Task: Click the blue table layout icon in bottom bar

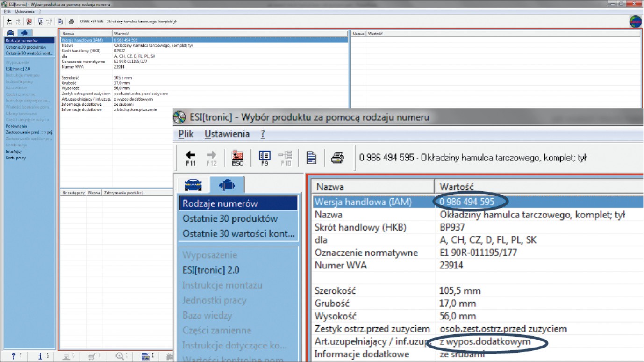Action: point(146,357)
